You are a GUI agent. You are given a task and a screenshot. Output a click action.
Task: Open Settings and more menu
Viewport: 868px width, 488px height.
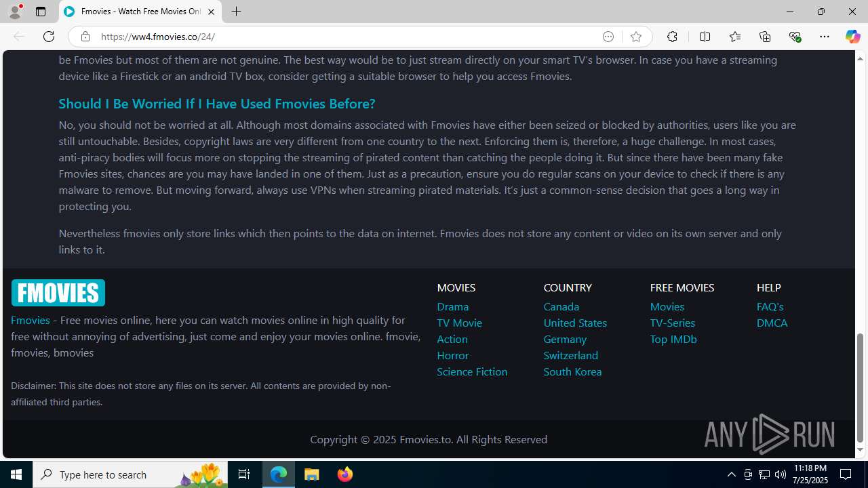click(825, 37)
